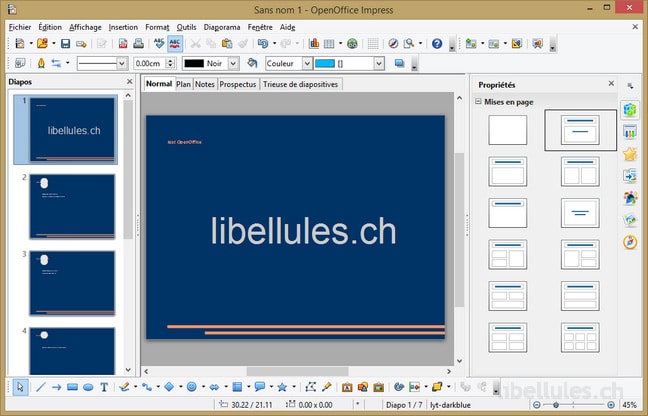
Task: Export directly as PDF icon
Action: (x=123, y=43)
